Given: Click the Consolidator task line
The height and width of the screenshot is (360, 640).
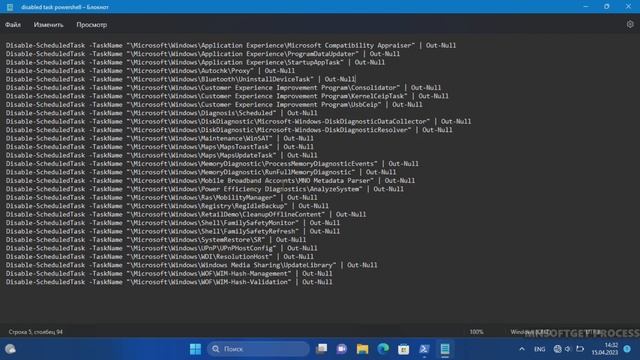Looking at the screenshot, I should click(x=223, y=88).
